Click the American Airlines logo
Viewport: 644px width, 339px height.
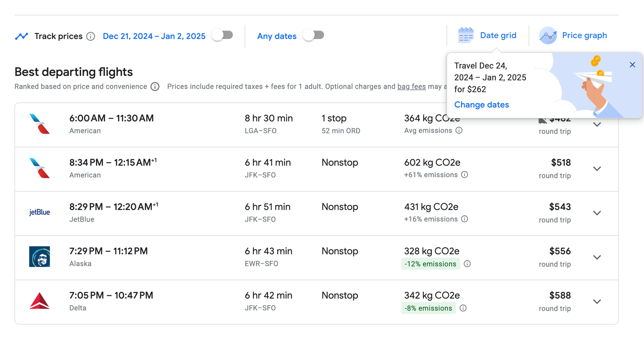tap(40, 124)
